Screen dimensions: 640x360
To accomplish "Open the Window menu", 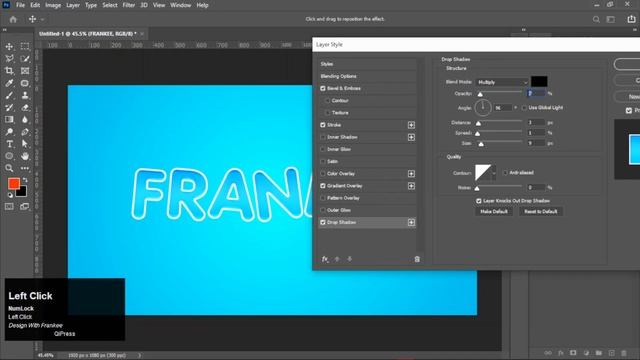I will [x=180, y=5].
